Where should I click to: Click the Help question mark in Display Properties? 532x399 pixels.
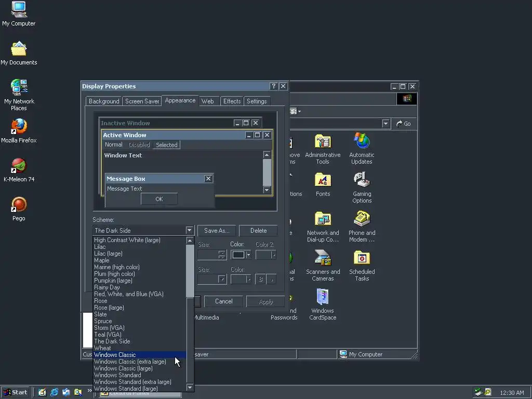click(x=274, y=86)
